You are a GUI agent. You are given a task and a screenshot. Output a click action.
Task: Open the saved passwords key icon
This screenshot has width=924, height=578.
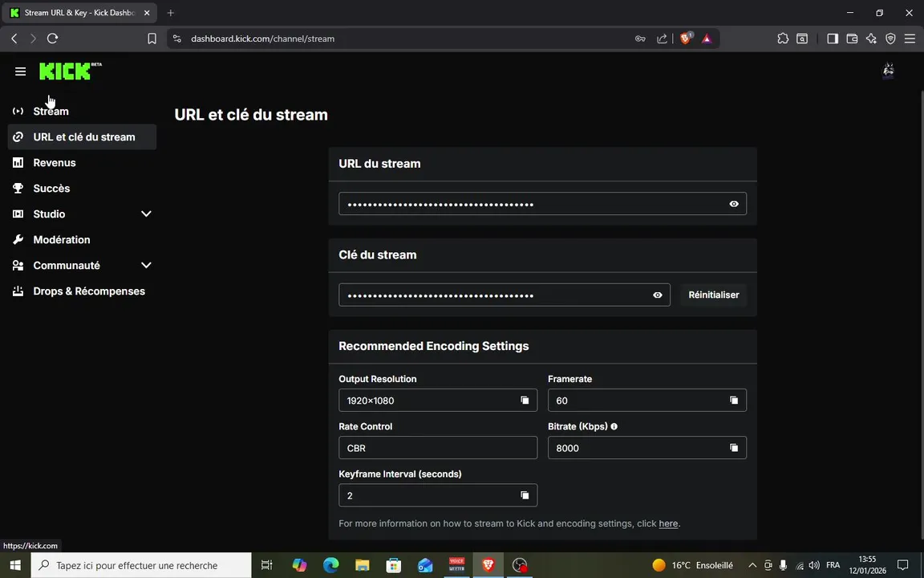(640, 39)
